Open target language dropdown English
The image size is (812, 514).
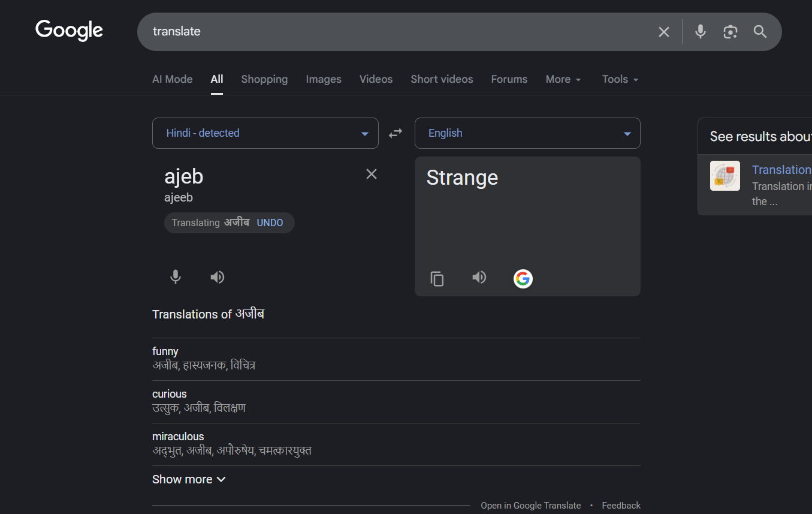(x=527, y=133)
